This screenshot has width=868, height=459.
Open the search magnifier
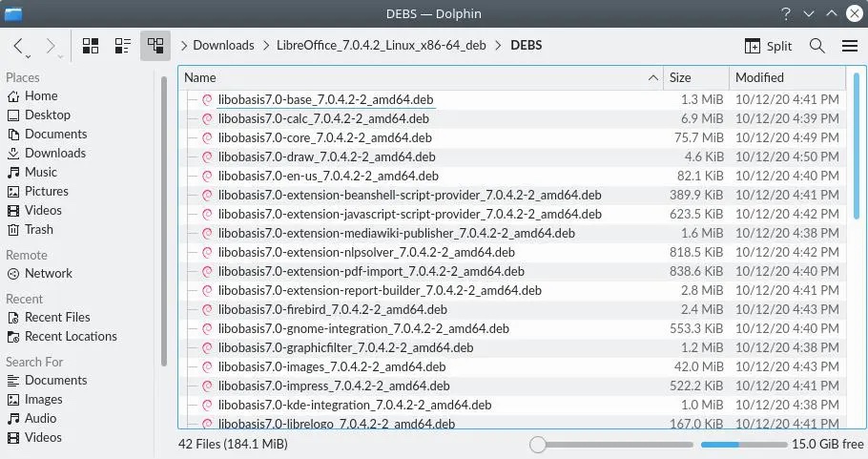coord(817,46)
